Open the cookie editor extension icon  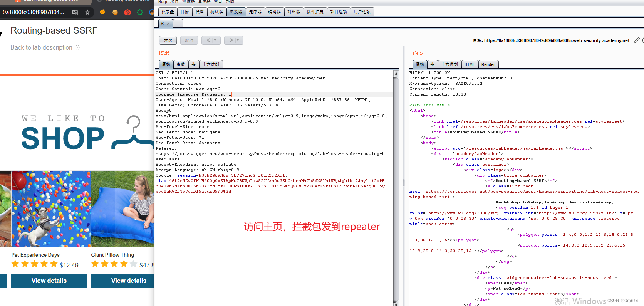click(115, 12)
